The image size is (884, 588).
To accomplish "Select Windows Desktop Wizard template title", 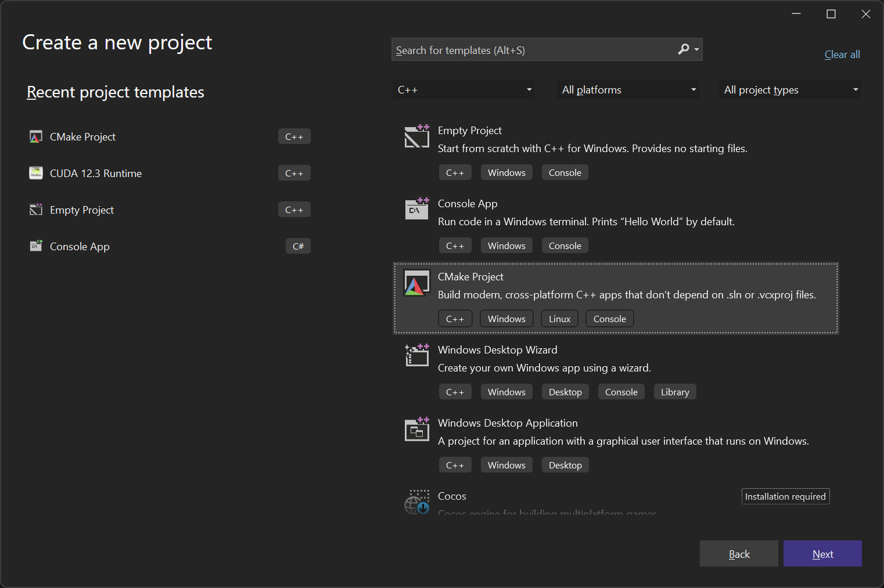I will coord(497,350).
